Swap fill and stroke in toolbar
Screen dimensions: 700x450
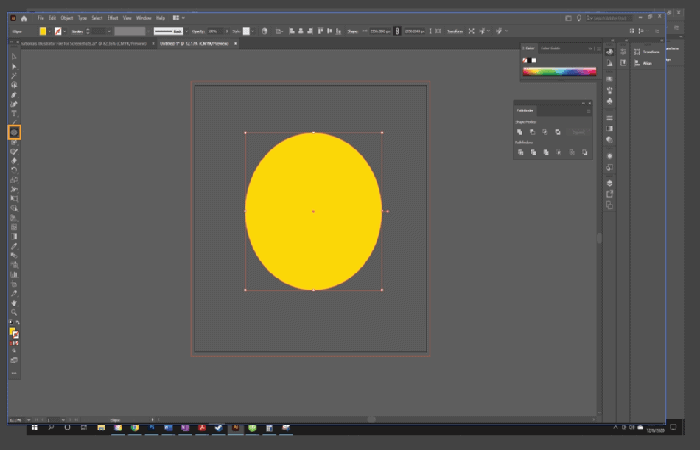[18, 322]
